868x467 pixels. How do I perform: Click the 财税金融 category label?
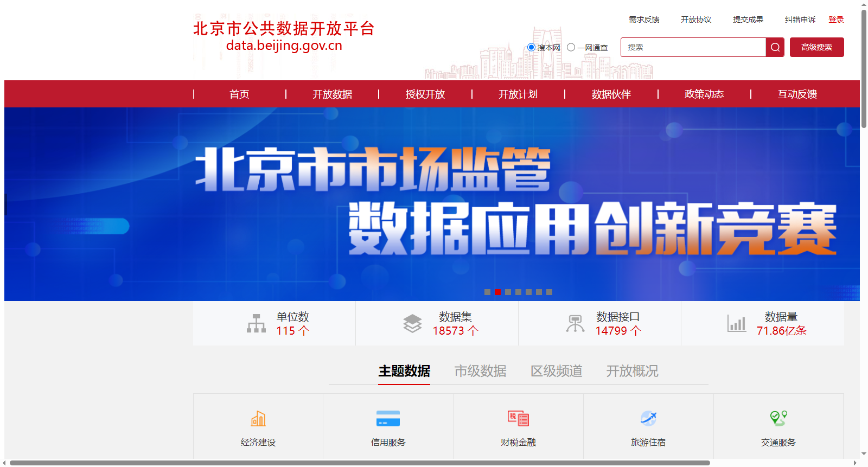point(518,442)
